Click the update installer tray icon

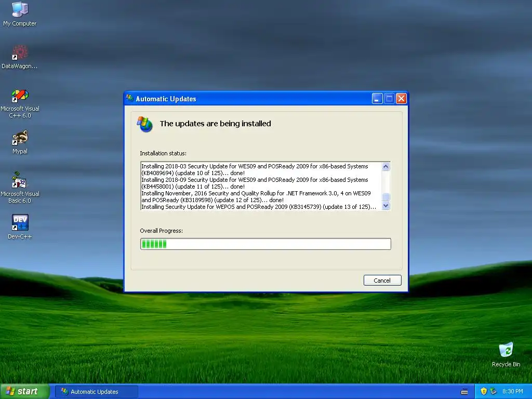click(x=494, y=391)
